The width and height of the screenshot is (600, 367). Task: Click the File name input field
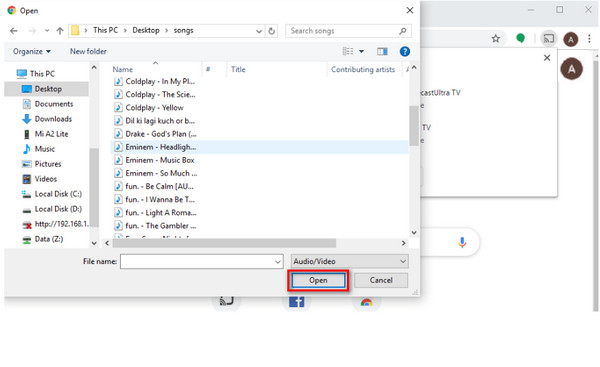point(197,262)
